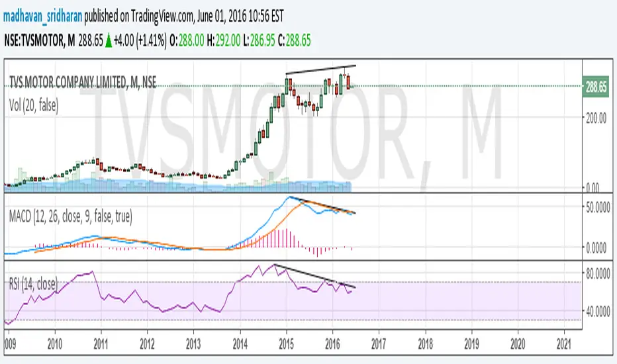The height and width of the screenshot is (364, 617).
Task: Click the 200.00 price axis label
Action: [x=596, y=118]
